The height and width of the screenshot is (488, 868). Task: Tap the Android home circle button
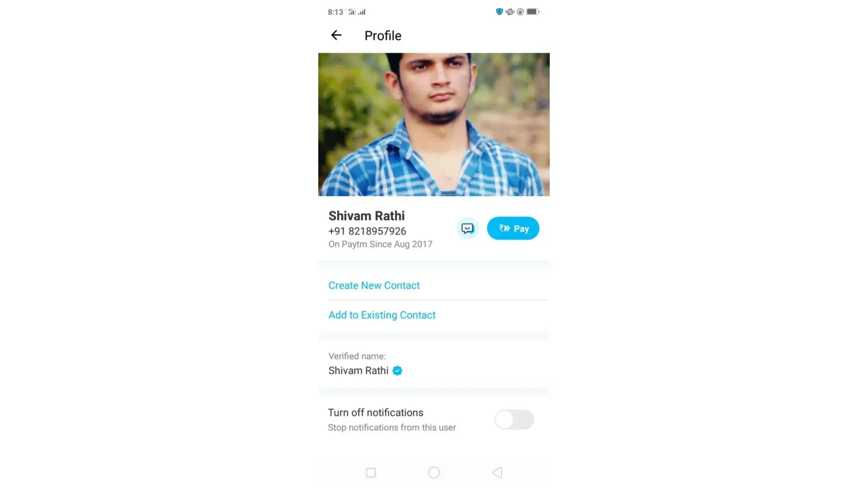pyautogui.click(x=434, y=472)
